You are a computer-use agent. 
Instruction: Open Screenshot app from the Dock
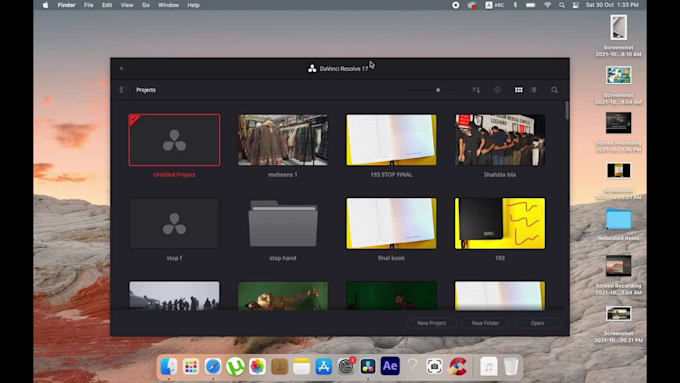coord(434,367)
